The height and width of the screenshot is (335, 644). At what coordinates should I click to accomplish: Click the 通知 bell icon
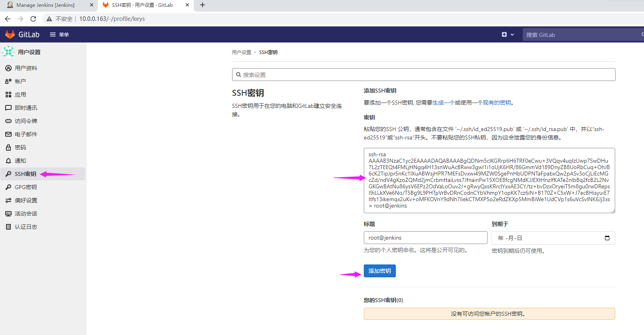(x=8, y=161)
